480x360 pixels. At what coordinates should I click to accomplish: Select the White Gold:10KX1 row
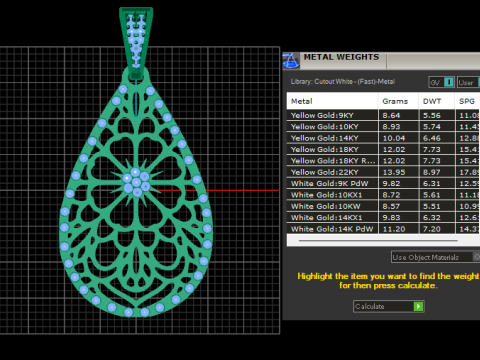click(x=383, y=195)
